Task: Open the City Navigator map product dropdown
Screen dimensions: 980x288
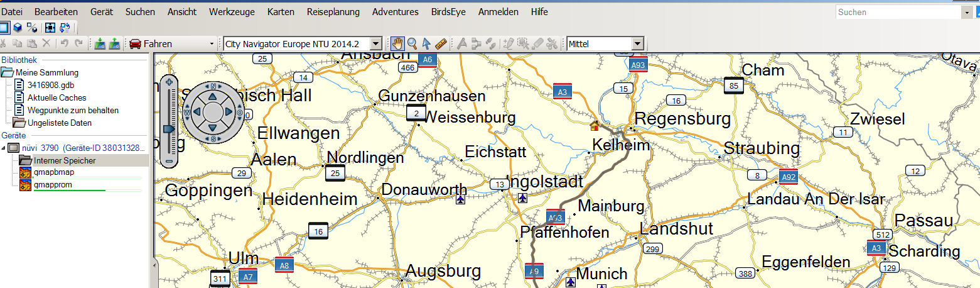Action: 375,44
